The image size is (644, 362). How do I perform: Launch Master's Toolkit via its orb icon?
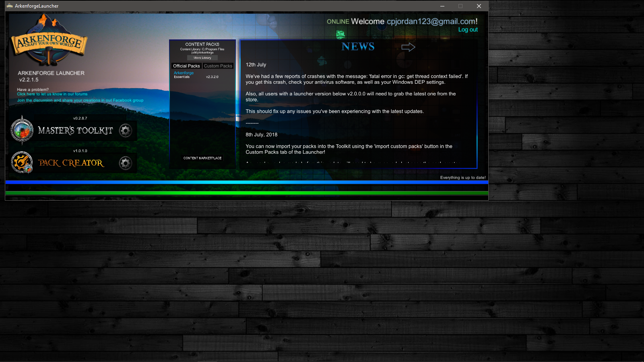pyautogui.click(x=22, y=130)
